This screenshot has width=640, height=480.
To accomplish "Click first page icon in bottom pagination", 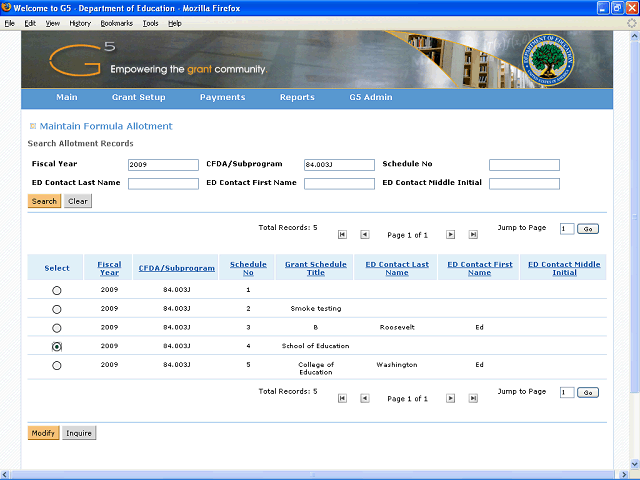I will tap(342, 398).
